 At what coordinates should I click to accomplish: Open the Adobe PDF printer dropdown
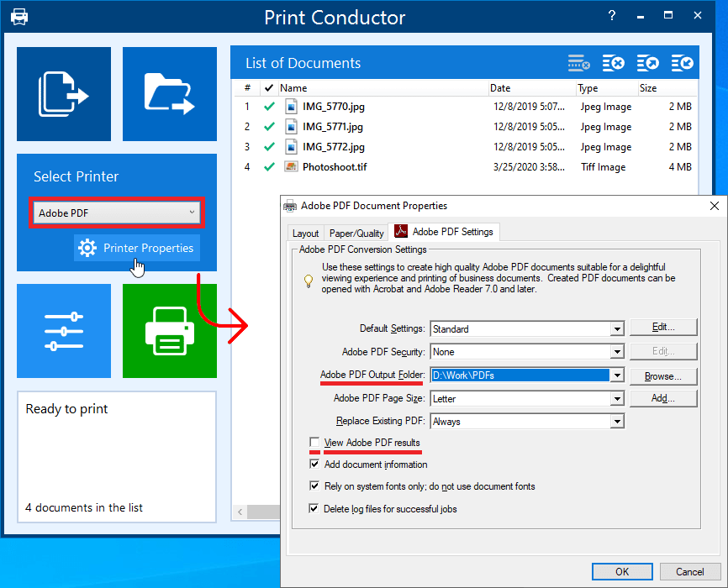pyautogui.click(x=117, y=213)
